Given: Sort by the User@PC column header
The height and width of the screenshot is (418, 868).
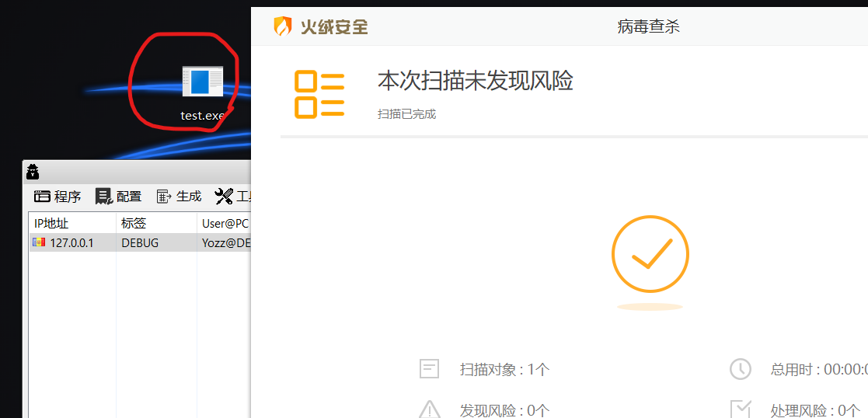Looking at the screenshot, I should [225, 224].
